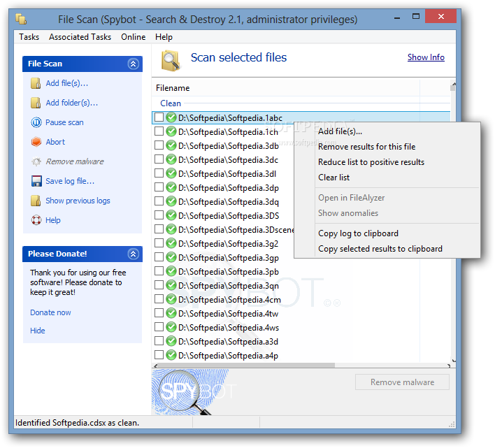Tick the checkbox for Softpedia.3qn
495x448 pixels.
[159, 285]
